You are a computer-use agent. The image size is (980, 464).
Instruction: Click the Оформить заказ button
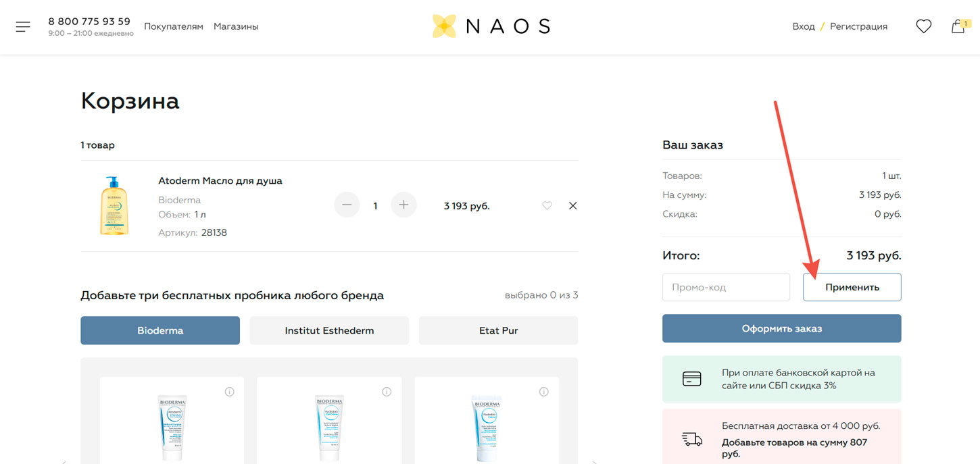782,328
